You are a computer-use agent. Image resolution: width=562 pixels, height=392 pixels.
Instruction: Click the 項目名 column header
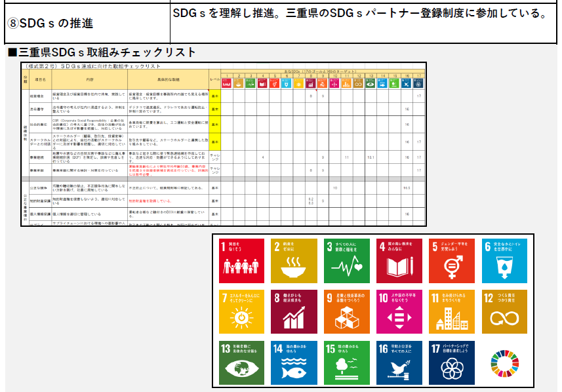click(x=40, y=79)
